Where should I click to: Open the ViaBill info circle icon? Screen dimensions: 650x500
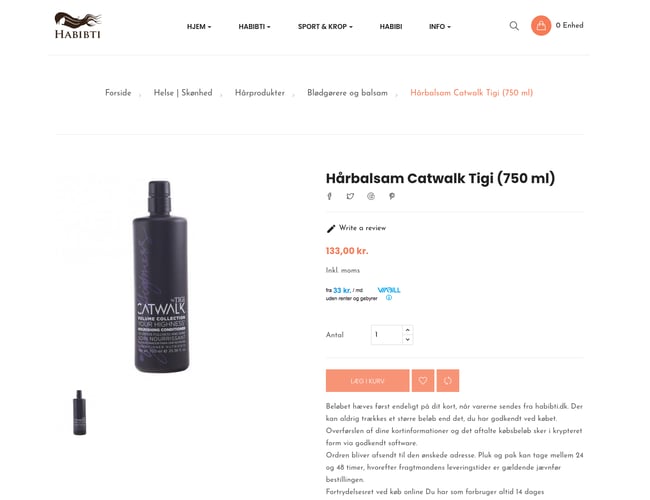(x=389, y=298)
